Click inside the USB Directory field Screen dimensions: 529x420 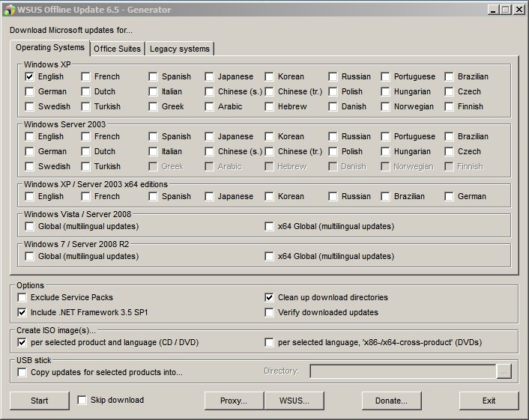point(403,371)
